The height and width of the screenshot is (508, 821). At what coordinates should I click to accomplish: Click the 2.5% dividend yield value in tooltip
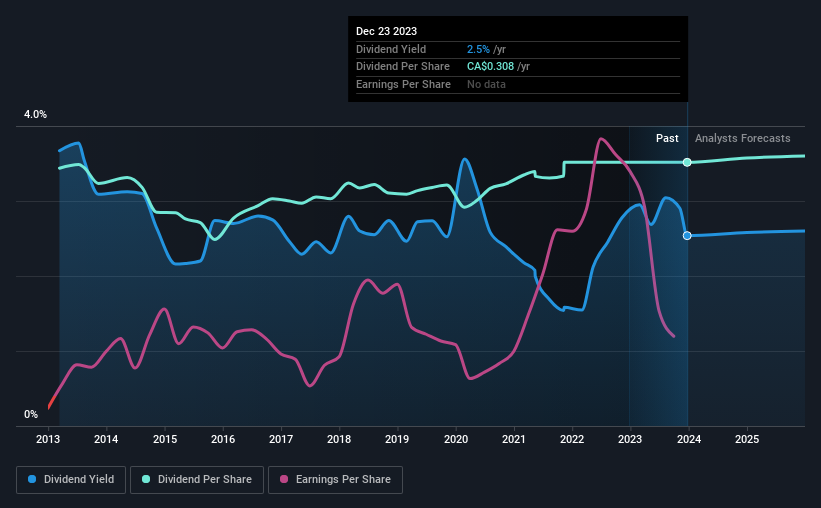pyautogui.click(x=478, y=49)
